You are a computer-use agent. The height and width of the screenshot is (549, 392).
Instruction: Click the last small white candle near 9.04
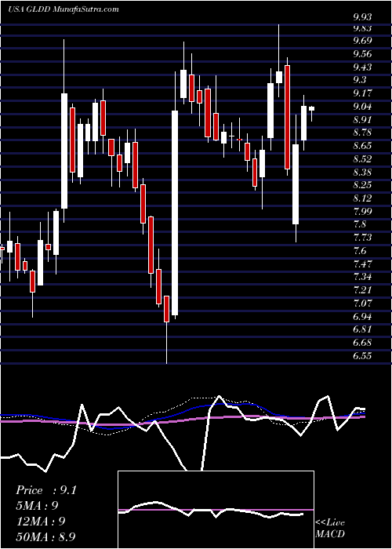311,108
